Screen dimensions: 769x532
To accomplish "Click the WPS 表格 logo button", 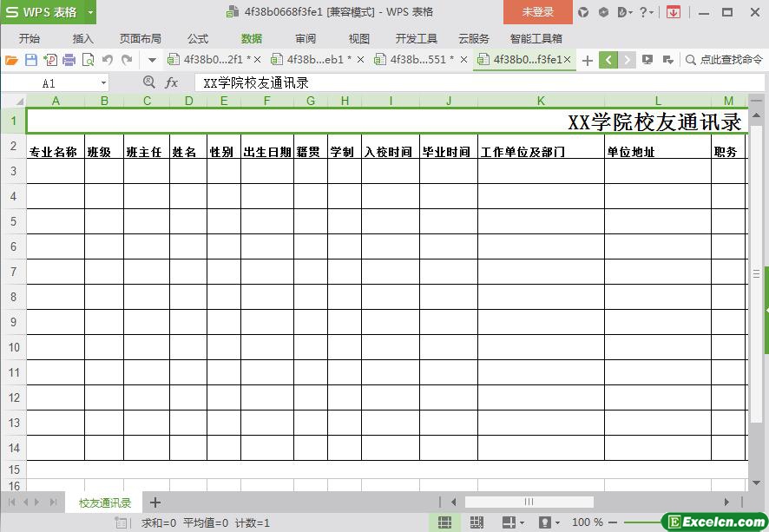I will coord(43,12).
